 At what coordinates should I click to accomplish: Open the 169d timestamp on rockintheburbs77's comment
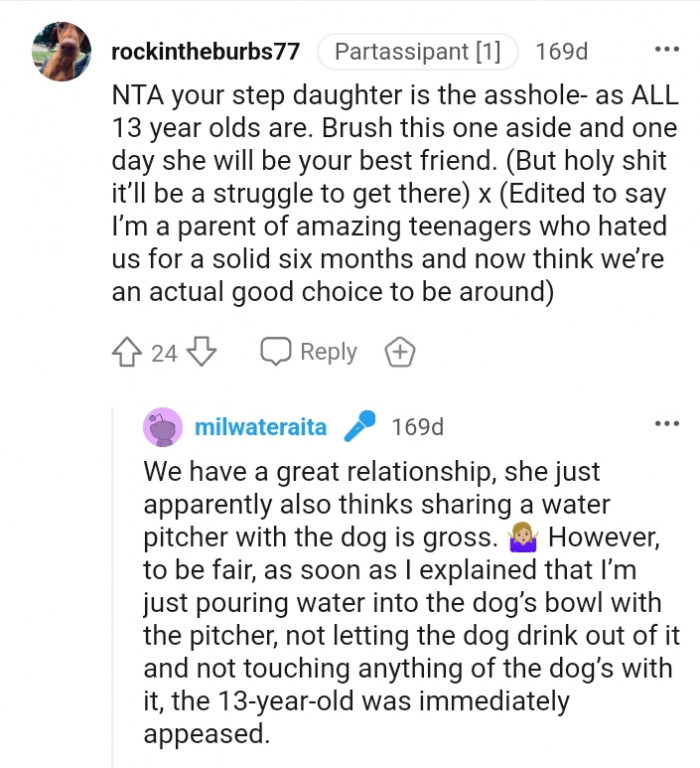pos(562,51)
